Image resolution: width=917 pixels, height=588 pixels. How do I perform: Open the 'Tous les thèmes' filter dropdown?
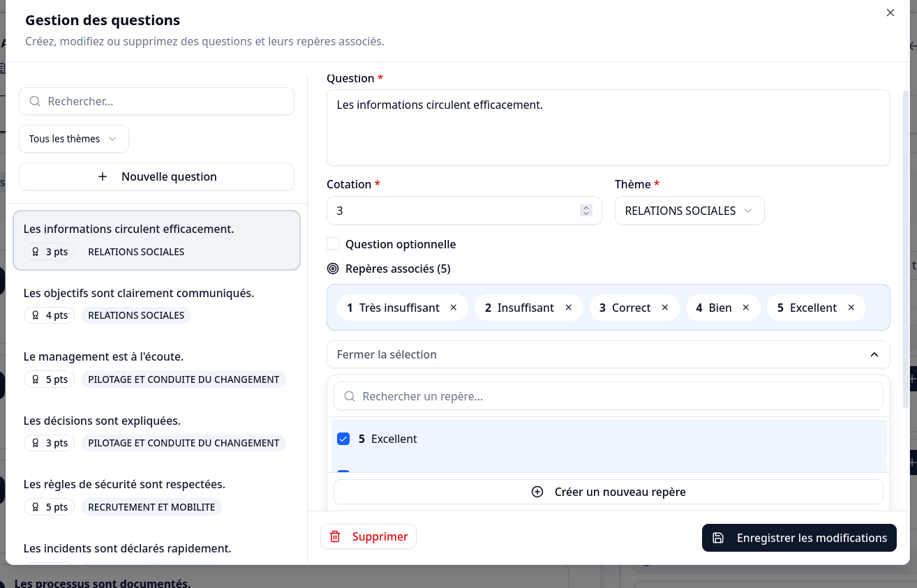click(74, 139)
